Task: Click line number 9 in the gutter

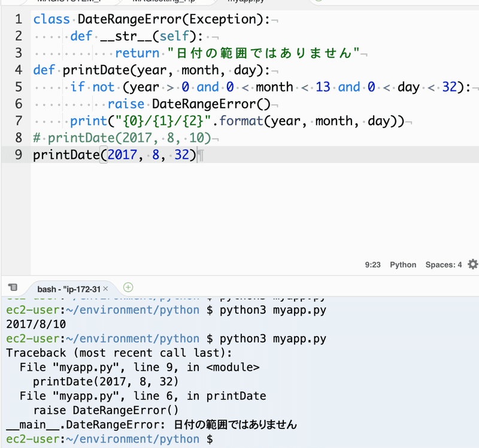Action: coord(18,155)
